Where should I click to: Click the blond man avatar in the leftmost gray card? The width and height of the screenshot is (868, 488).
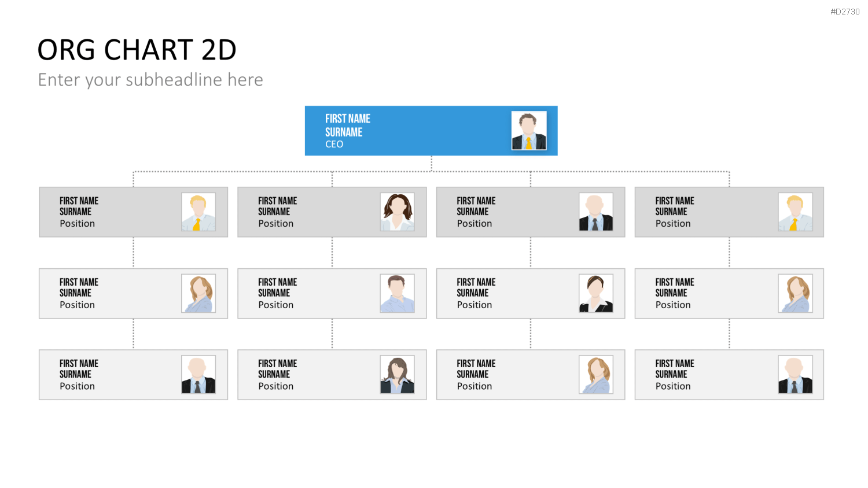[198, 212]
